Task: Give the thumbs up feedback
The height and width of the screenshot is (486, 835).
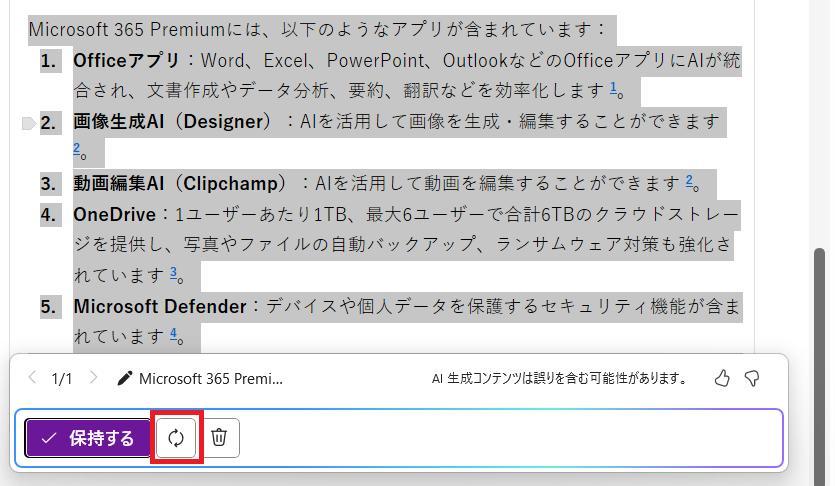Action: pos(722,378)
